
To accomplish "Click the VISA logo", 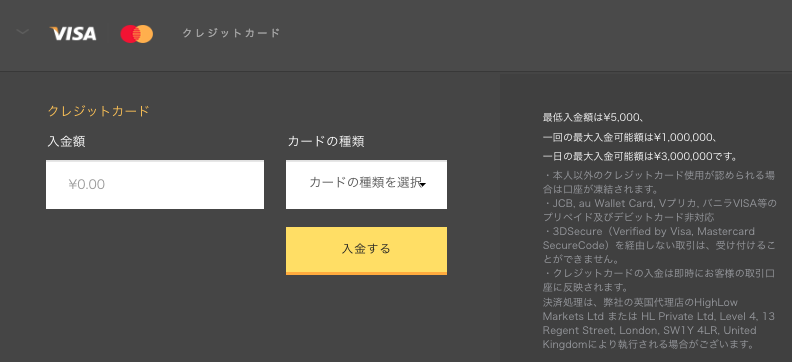I will pos(73,34).
